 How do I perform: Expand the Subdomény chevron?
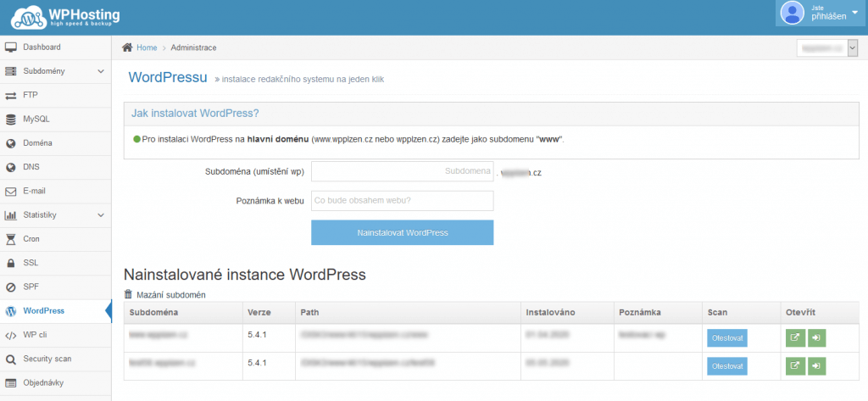(100, 71)
